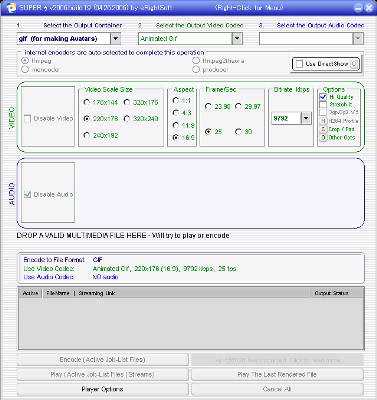Click the Use Video Codec summary label

(x=49, y=268)
